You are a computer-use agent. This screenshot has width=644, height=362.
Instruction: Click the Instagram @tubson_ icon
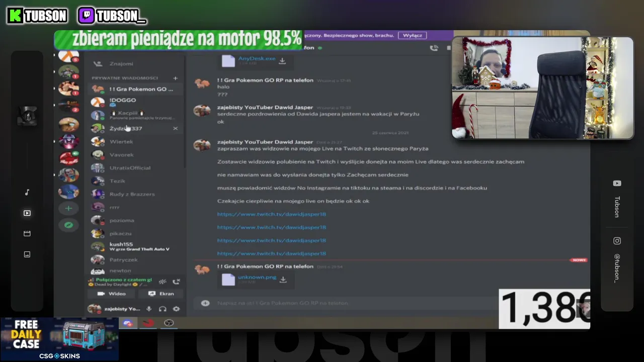point(617,241)
